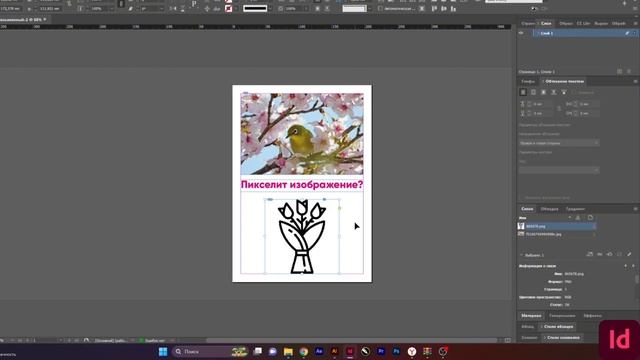Show previous link info with left arrow
Image resolution: width=640 pixels, height=360 pixels.
point(626,266)
